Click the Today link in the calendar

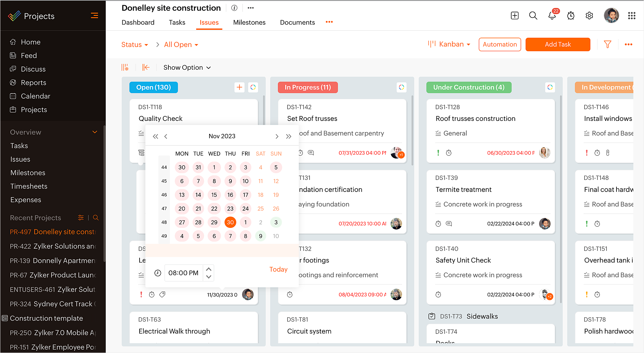tap(278, 269)
